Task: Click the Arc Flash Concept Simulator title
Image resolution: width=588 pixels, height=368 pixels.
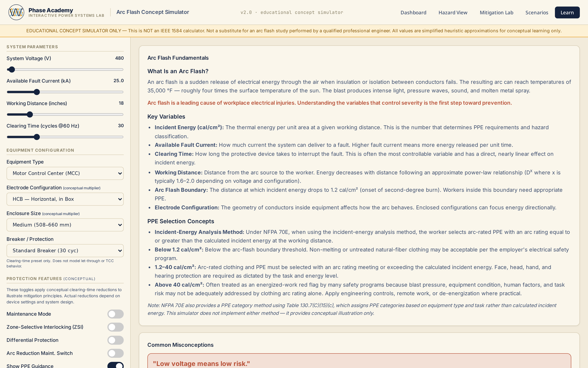Action: (x=153, y=12)
